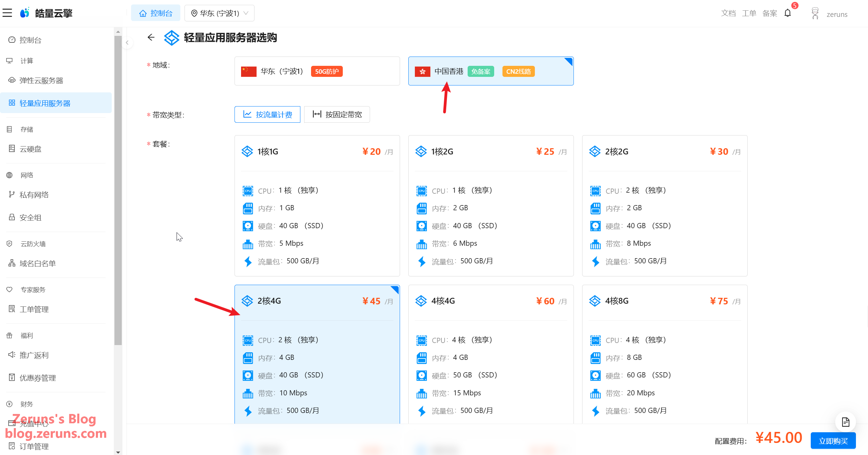Click the user avatar icon
This screenshot has width=868, height=455.
815,13
